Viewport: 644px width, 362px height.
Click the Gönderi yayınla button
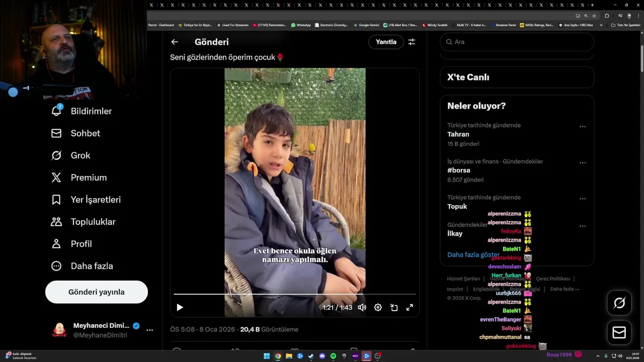coord(97,292)
